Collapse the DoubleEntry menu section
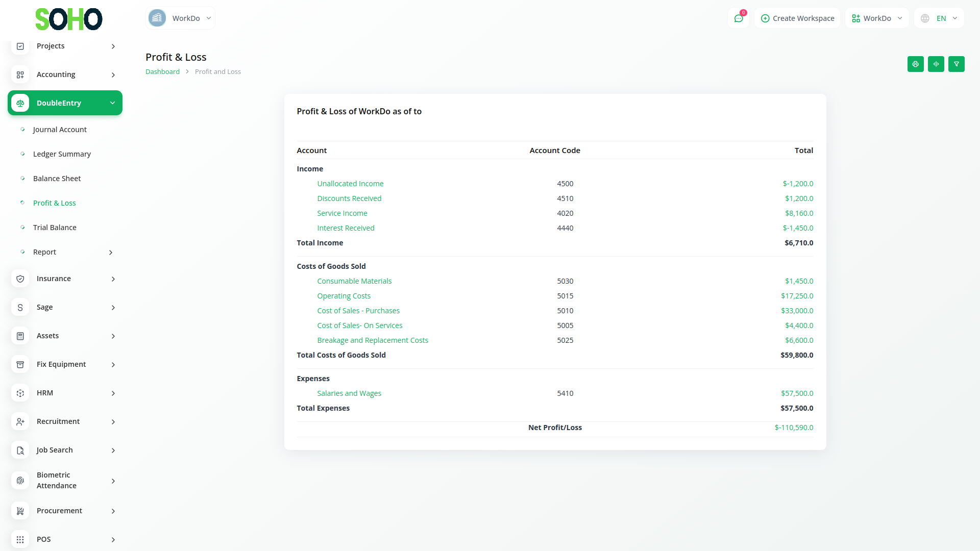Screen dimensions: 980x551 112,103
